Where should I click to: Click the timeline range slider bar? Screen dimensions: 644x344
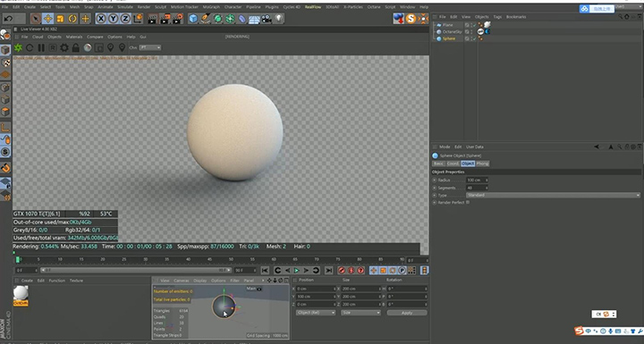tap(136, 270)
